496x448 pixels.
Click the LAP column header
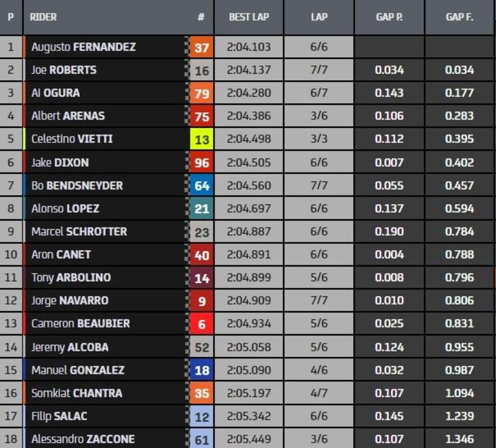pyautogui.click(x=319, y=17)
